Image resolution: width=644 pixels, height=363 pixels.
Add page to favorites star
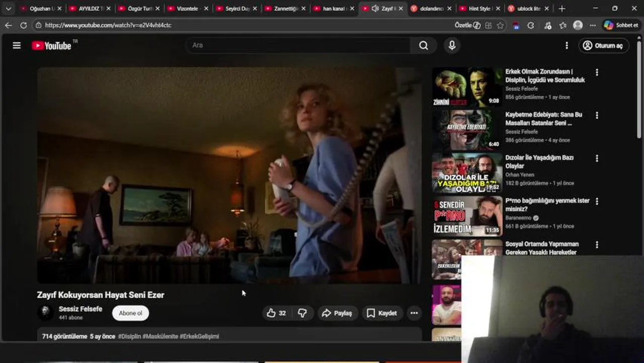tap(500, 25)
